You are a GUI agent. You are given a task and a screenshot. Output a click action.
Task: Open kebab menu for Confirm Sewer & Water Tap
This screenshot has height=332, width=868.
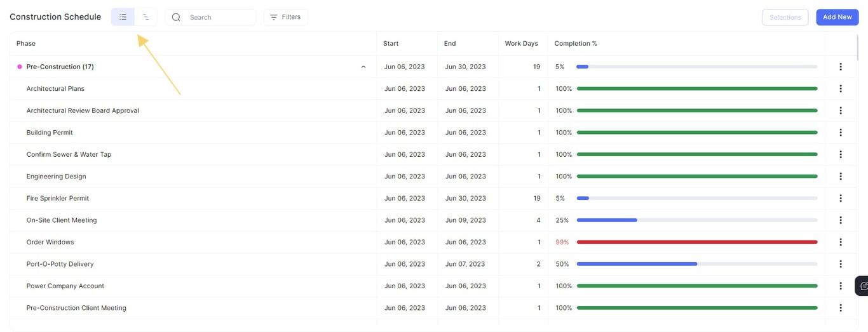coord(840,154)
